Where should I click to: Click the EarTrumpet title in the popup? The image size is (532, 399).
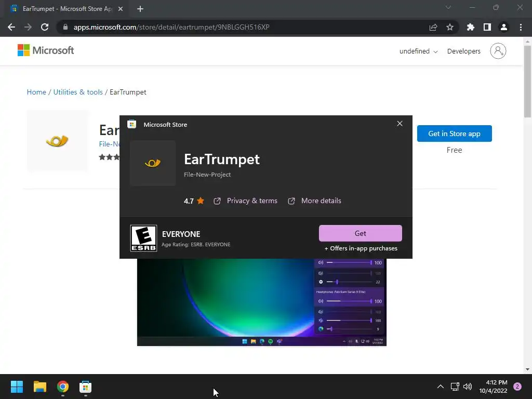pos(221,159)
